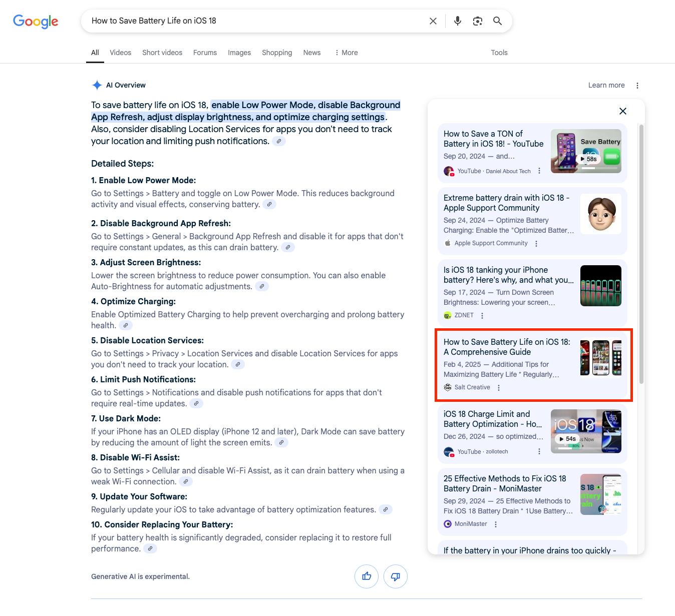
Task: Play the Save Battery 58s video thumbnail
Action: tap(586, 151)
